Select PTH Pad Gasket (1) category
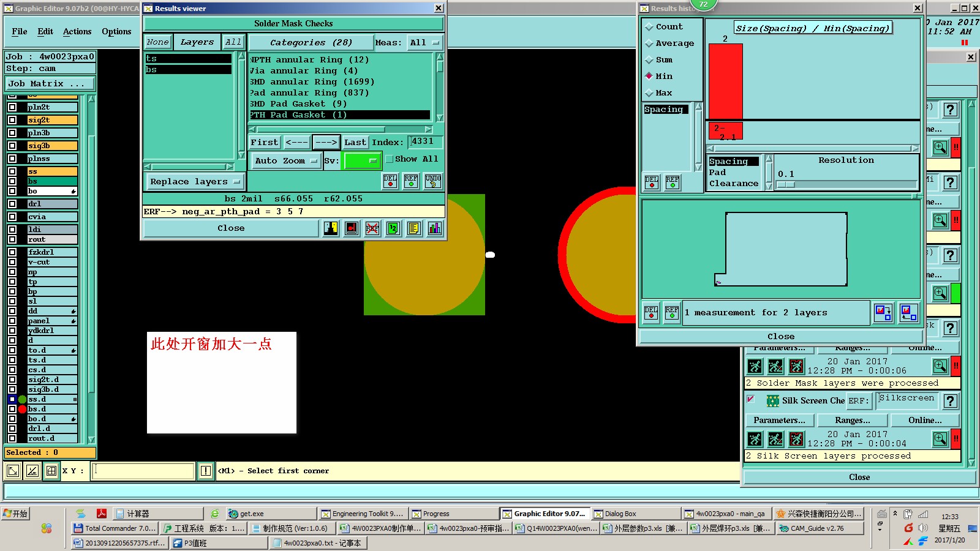The width and height of the screenshot is (980, 551). pyautogui.click(x=340, y=115)
